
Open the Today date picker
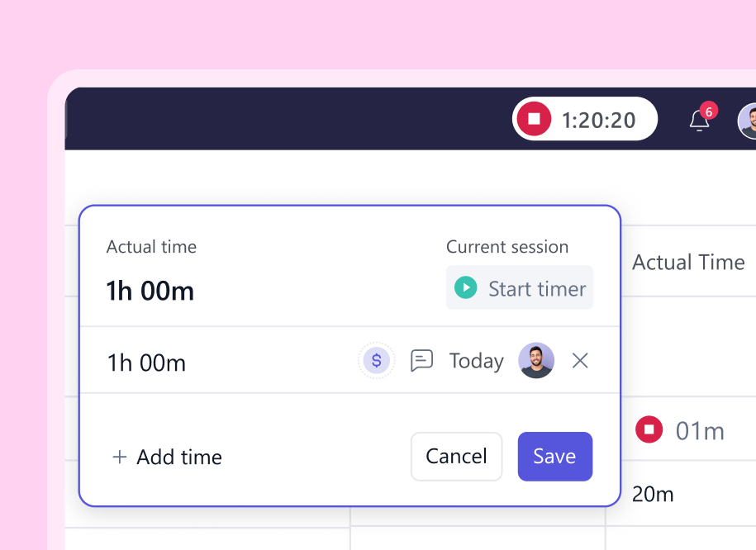476,361
